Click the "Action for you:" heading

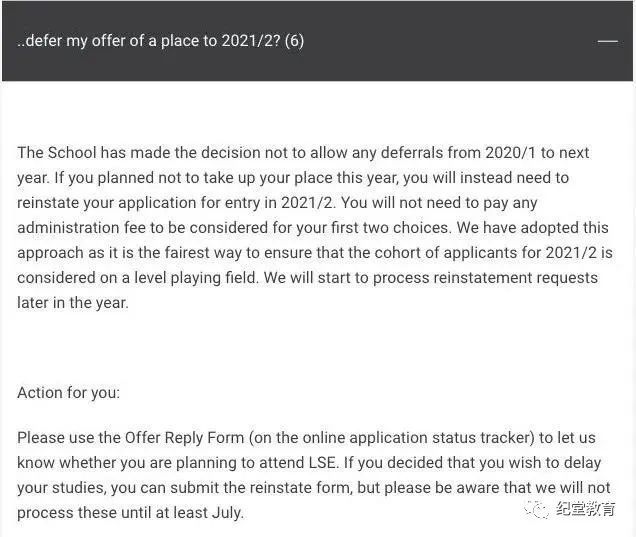(x=68, y=392)
